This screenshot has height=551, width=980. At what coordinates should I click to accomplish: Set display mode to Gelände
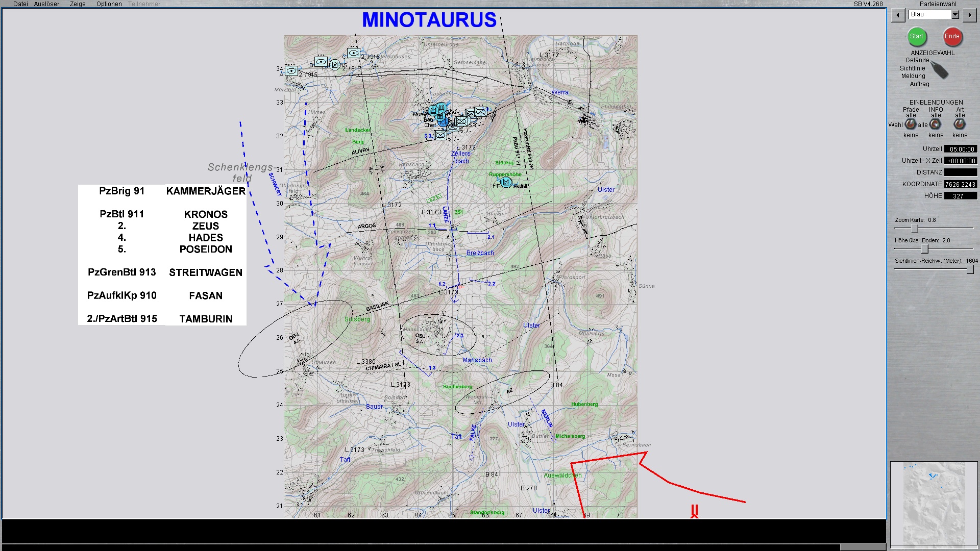917,60
